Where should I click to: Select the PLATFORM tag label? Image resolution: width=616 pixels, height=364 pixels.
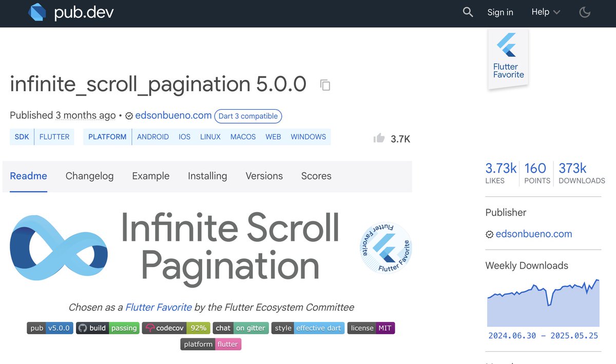[x=107, y=137]
